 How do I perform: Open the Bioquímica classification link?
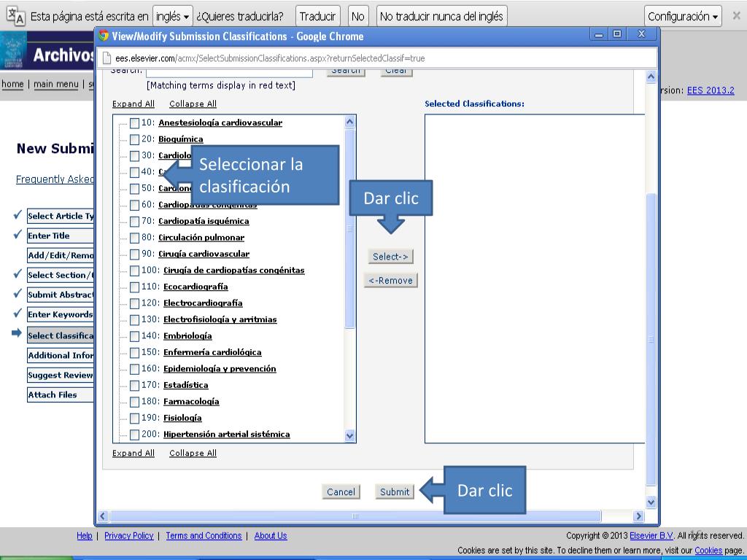click(x=181, y=139)
